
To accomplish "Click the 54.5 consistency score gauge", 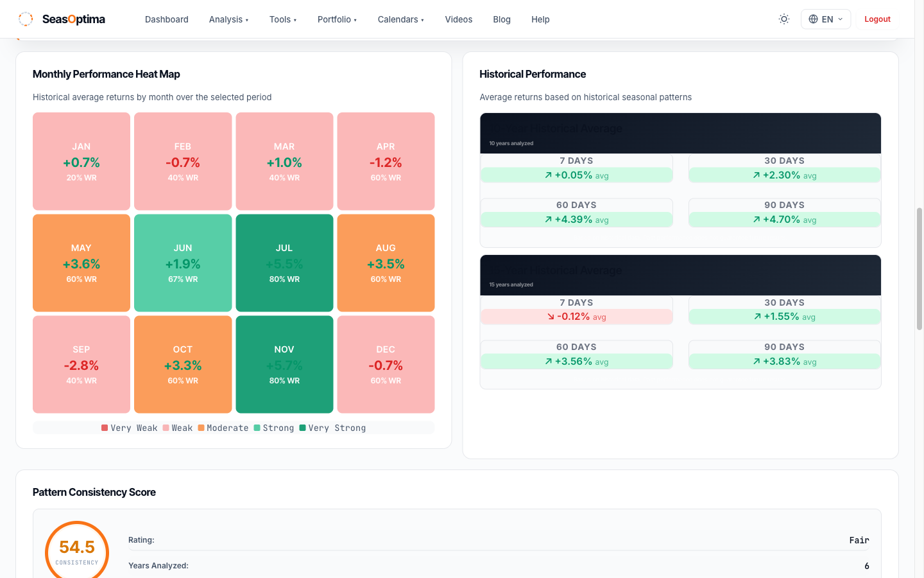I will point(77,551).
